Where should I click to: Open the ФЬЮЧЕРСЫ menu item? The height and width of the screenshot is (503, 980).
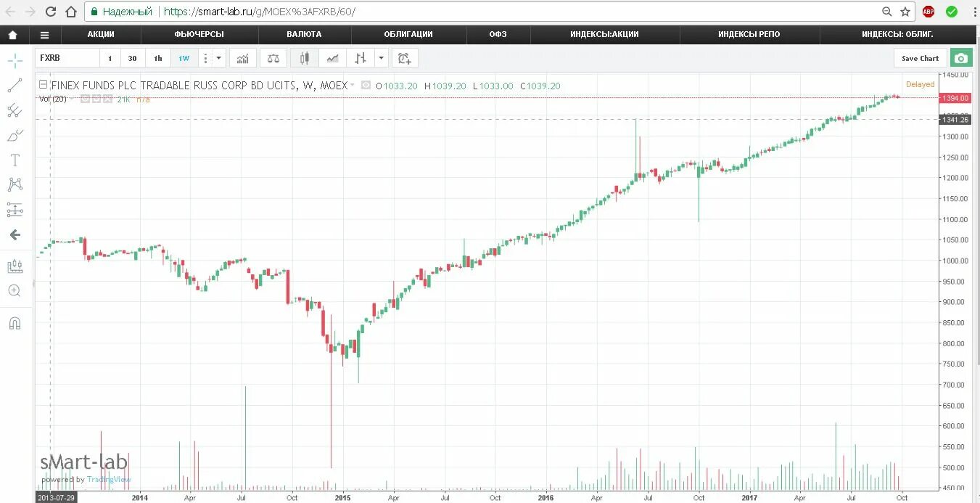199,34
